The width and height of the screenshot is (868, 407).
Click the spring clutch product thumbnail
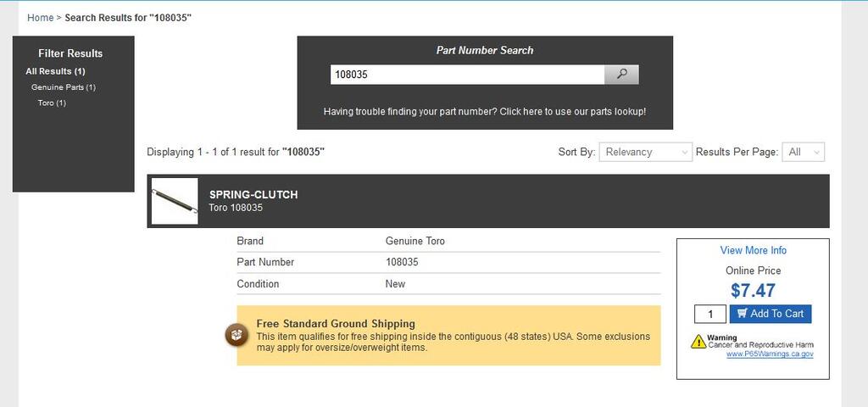tap(175, 201)
